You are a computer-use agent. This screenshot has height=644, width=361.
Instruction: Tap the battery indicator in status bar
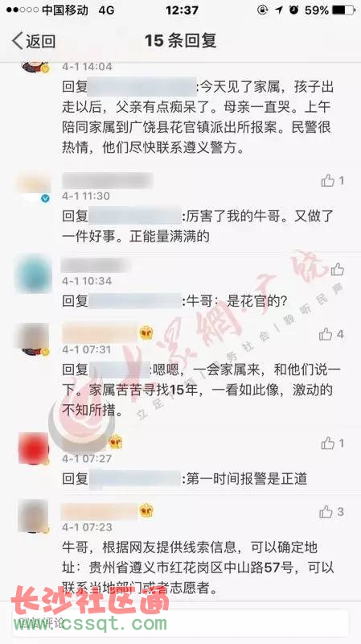tap(343, 10)
